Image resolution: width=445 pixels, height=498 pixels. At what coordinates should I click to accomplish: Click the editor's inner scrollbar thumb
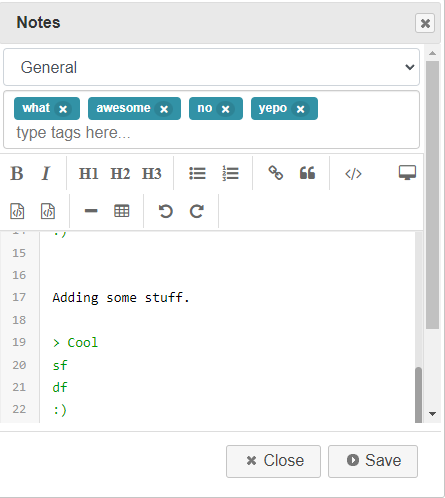(418, 395)
